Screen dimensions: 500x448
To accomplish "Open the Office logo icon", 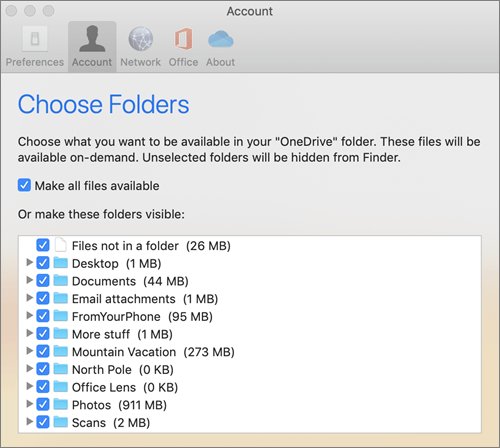I will (183, 39).
